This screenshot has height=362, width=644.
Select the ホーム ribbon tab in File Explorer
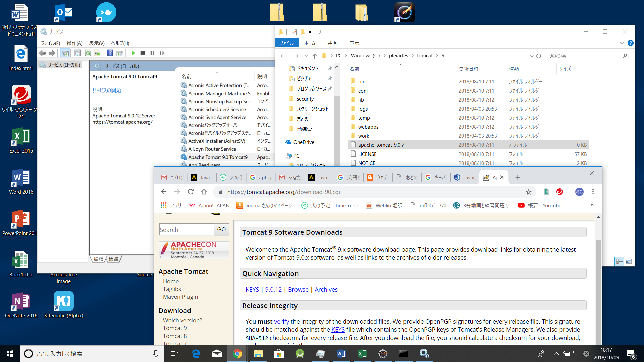[310, 43]
